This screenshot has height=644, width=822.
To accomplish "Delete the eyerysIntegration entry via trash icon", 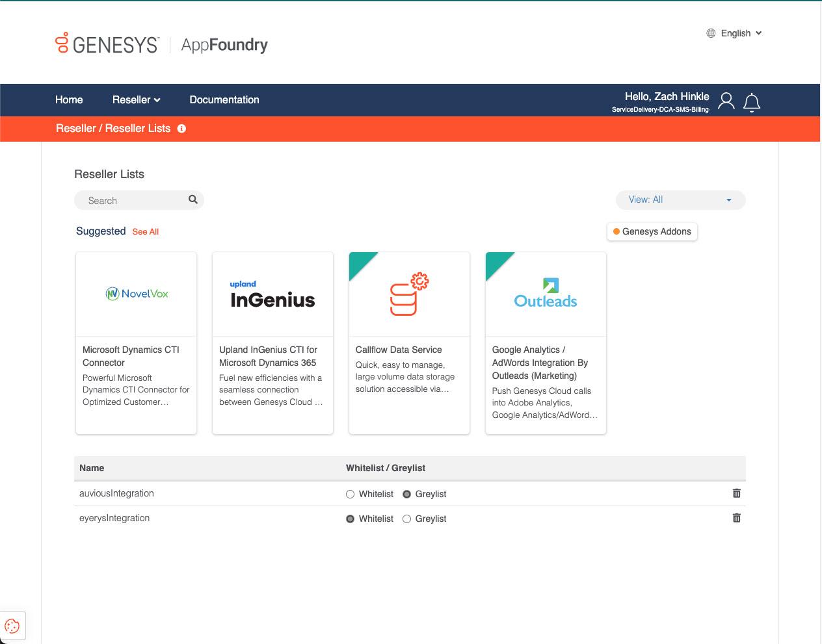I will [737, 518].
